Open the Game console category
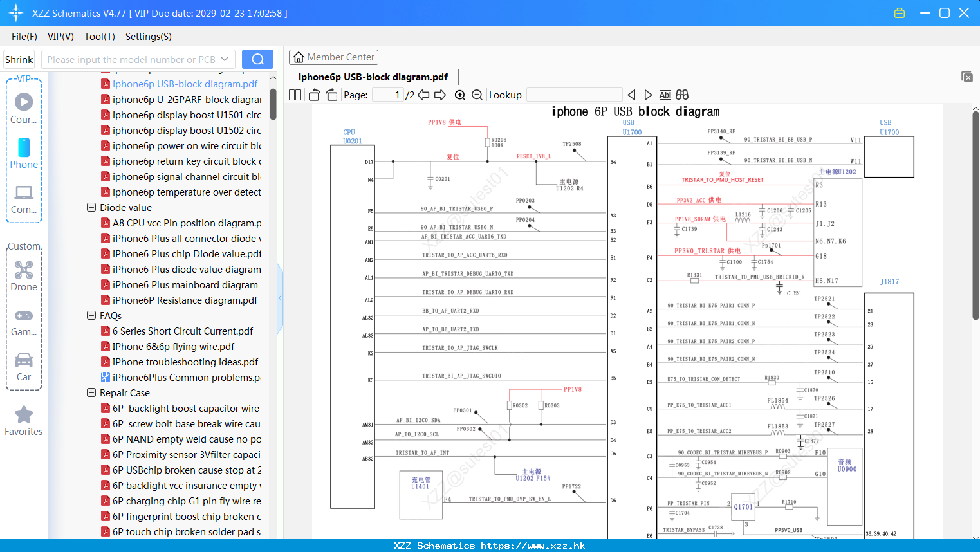The height and width of the screenshot is (552, 980). tap(24, 322)
